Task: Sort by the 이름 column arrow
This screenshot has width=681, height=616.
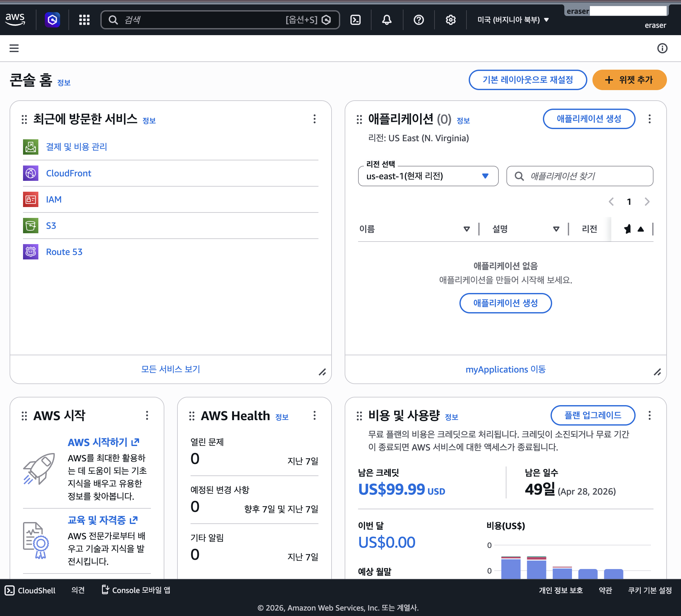Action: [x=466, y=229]
